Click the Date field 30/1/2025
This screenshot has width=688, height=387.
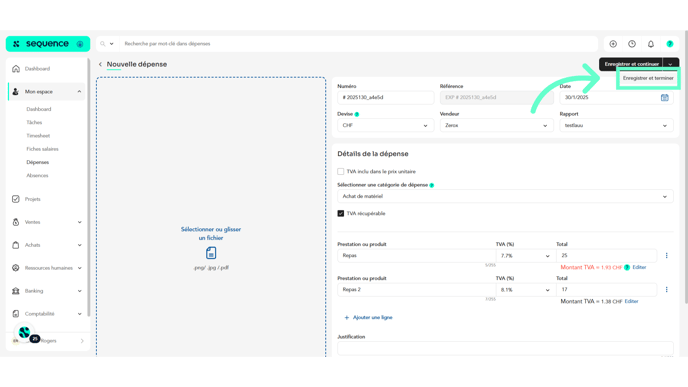coord(616,97)
